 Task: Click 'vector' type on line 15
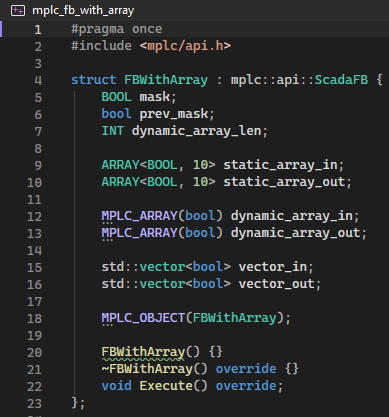coord(162,267)
